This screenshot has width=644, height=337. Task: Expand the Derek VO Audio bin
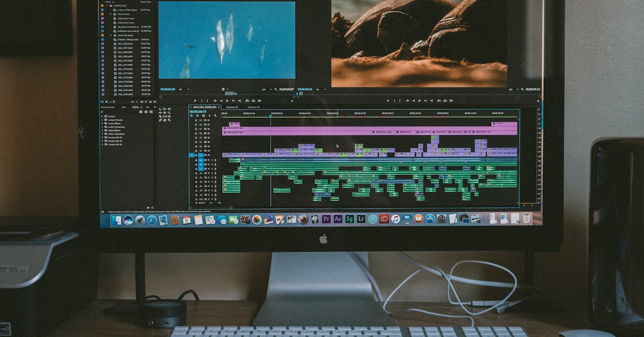point(111,34)
